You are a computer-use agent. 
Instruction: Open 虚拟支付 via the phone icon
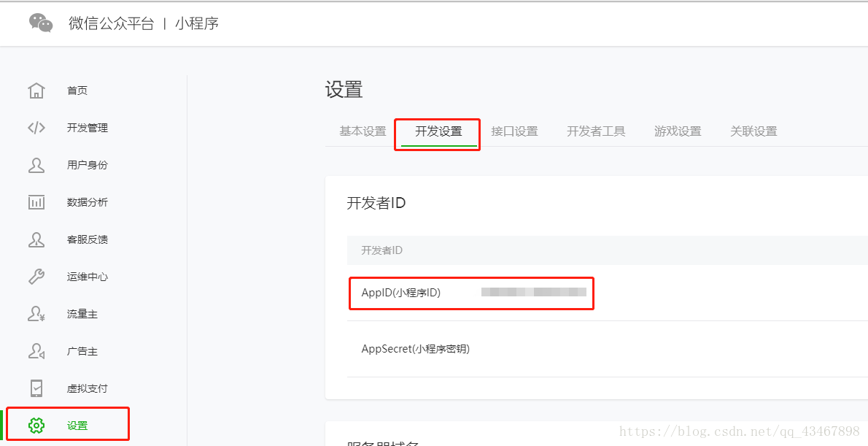[x=36, y=388]
